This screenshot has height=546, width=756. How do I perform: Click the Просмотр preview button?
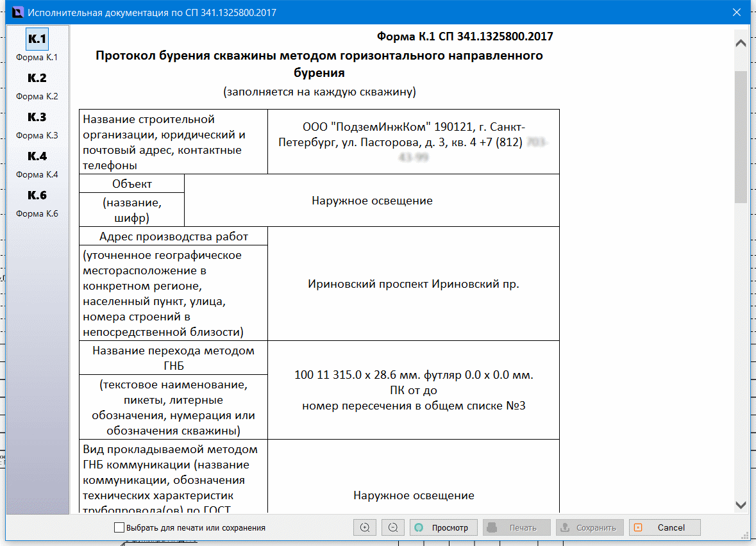coord(444,527)
